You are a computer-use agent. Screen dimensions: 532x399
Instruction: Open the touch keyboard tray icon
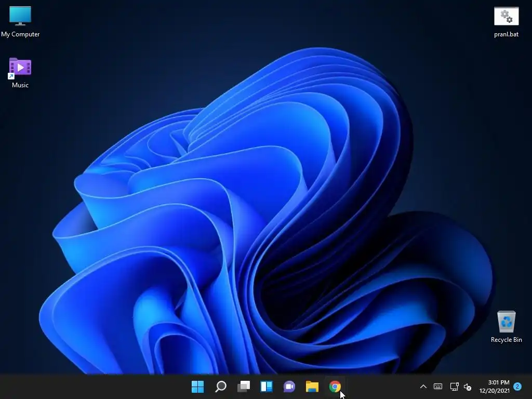point(438,387)
